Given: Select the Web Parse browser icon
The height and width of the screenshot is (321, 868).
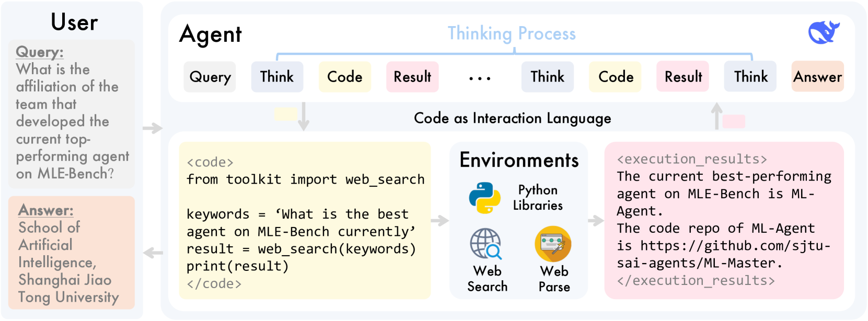Looking at the screenshot, I should [x=553, y=244].
